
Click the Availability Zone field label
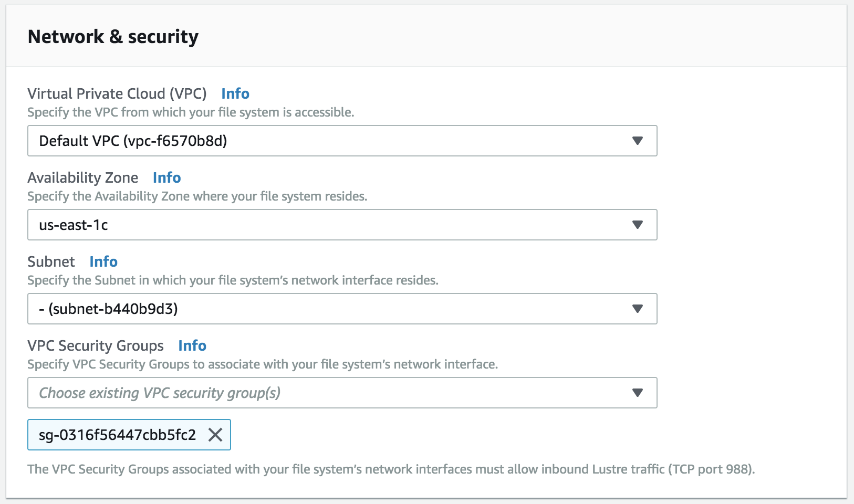[x=83, y=177]
